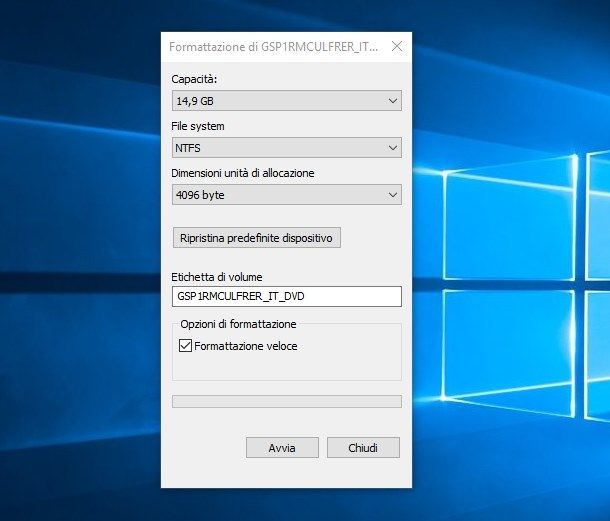Expand the allocation unit size dropdown (4096 byte)
Image resolution: width=610 pixels, height=521 pixels.
[x=287, y=195]
